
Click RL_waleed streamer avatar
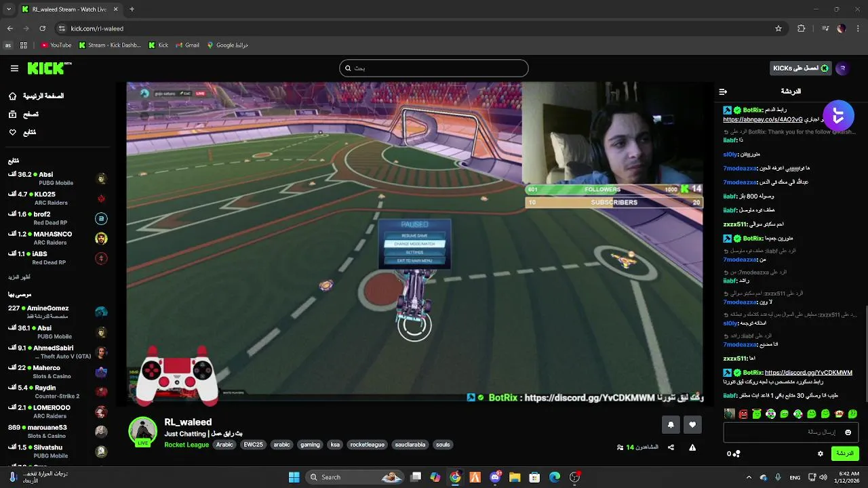click(142, 431)
